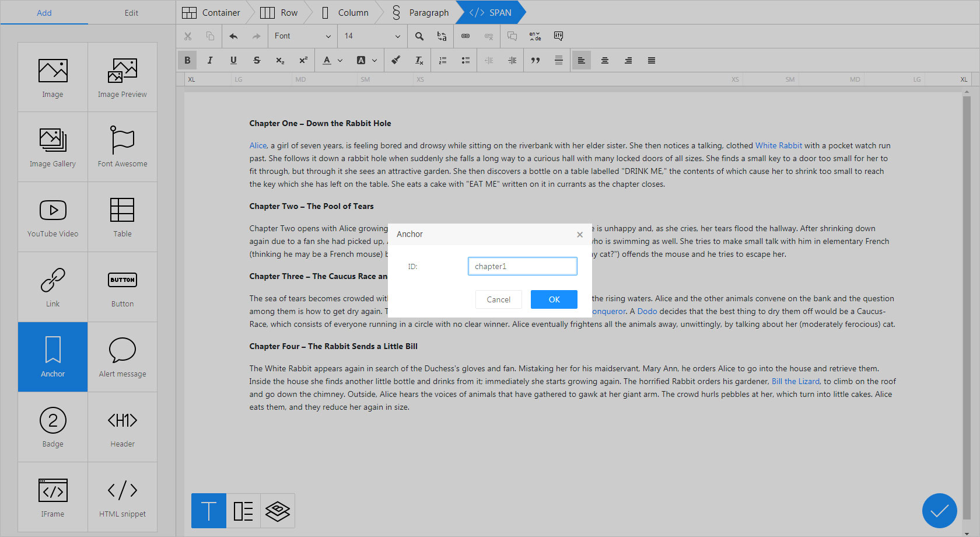Confirm anchor with OK
980x537 pixels.
(554, 299)
